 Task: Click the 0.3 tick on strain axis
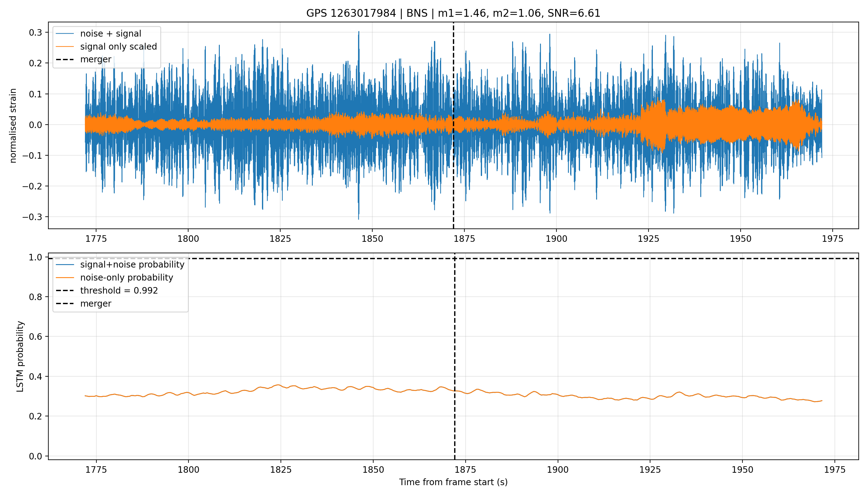point(35,32)
